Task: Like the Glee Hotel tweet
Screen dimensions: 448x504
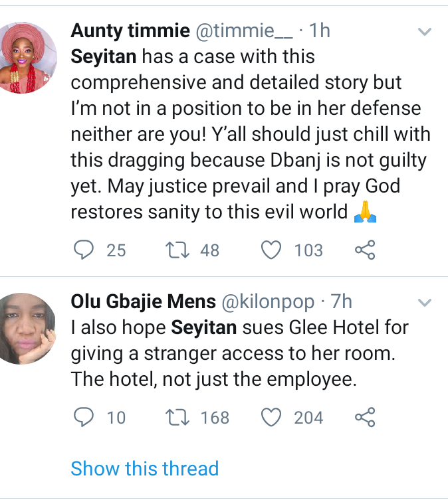Action: point(271,417)
